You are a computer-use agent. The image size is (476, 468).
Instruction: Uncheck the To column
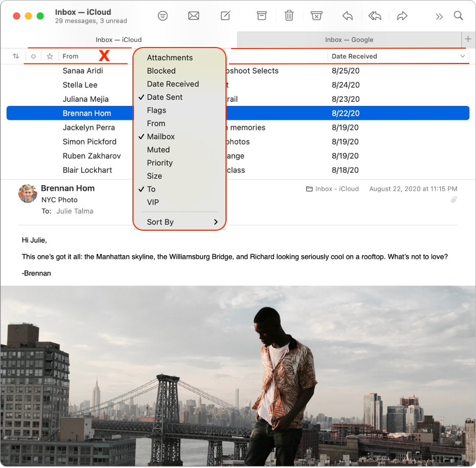[179, 189]
